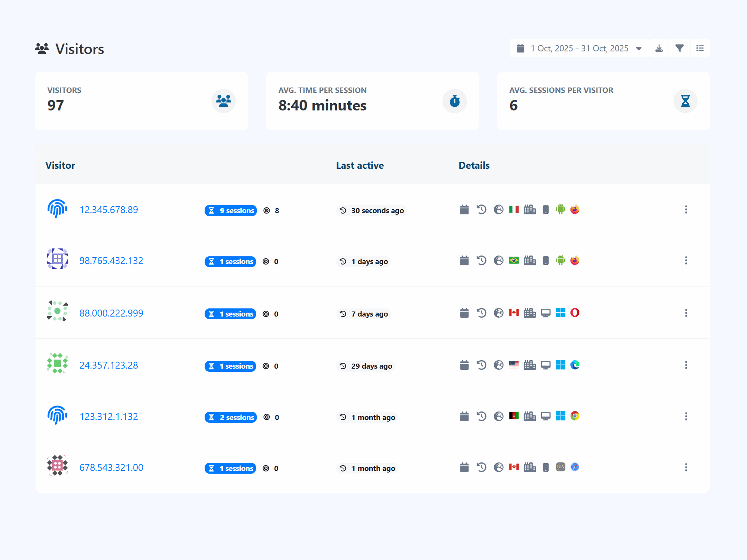Click the Edge browser icon for 24.357.123.28

pyautogui.click(x=575, y=365)
